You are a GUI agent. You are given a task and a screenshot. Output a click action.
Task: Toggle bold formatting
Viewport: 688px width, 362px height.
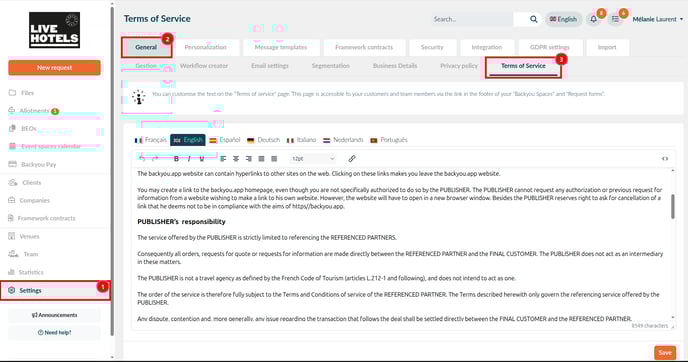(x=176, y=159)
